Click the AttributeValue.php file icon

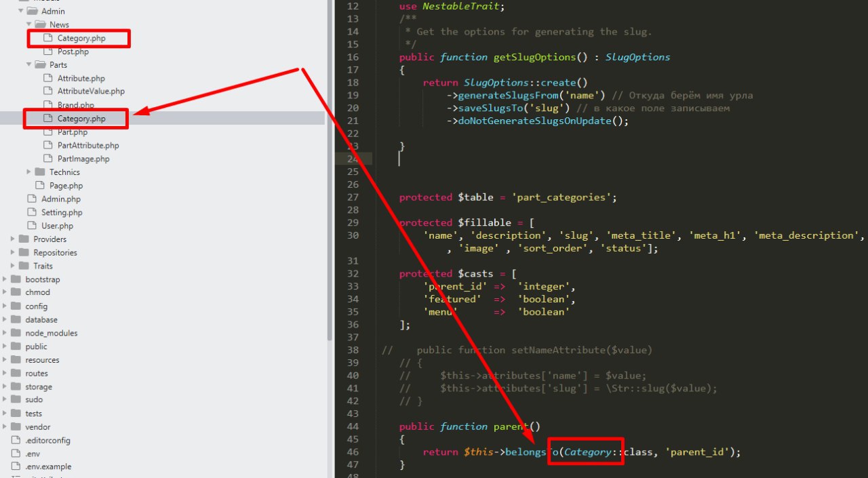click(x=47, y=91)
